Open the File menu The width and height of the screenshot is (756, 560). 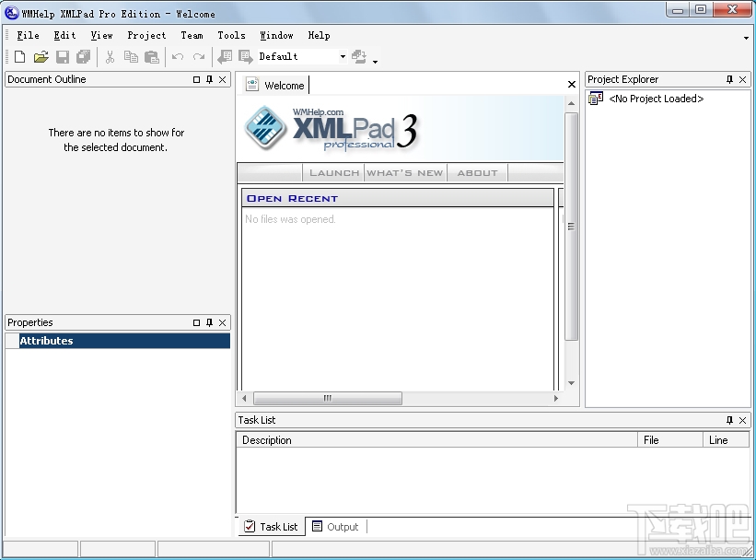(28, 35)
